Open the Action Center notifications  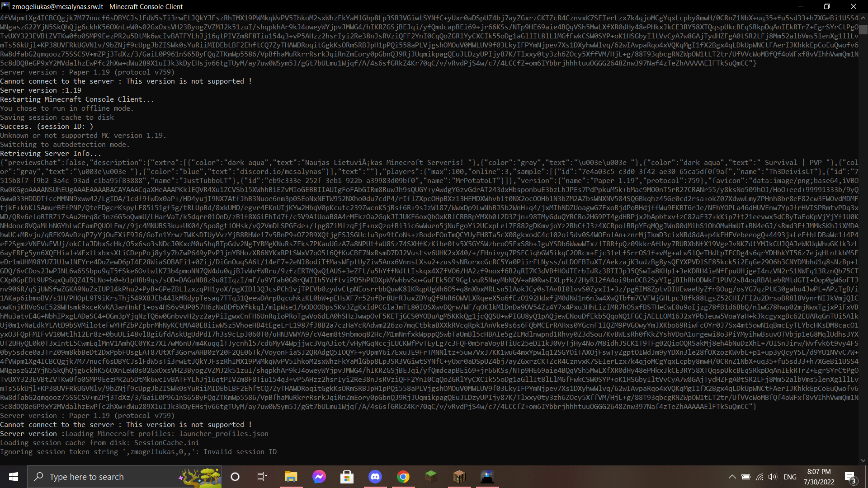[849, 477]
